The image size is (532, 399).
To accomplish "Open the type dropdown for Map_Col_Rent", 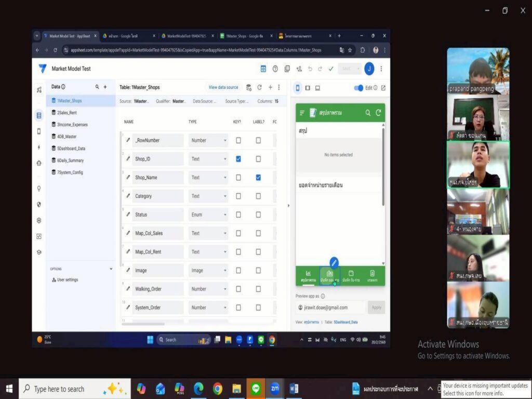I will pyautogui.click(x=208, y=252).
